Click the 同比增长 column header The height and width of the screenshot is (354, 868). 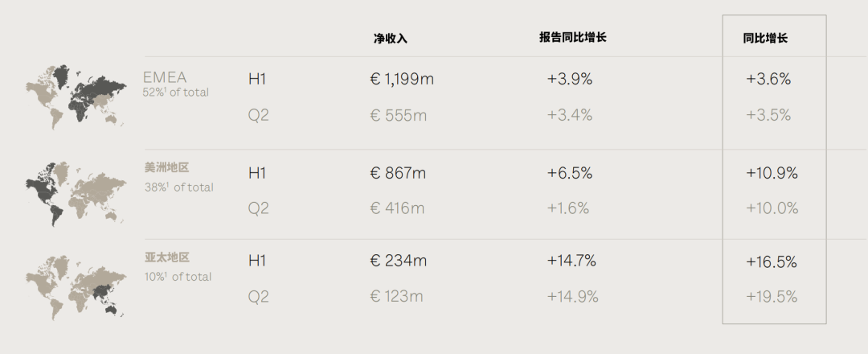766,39
